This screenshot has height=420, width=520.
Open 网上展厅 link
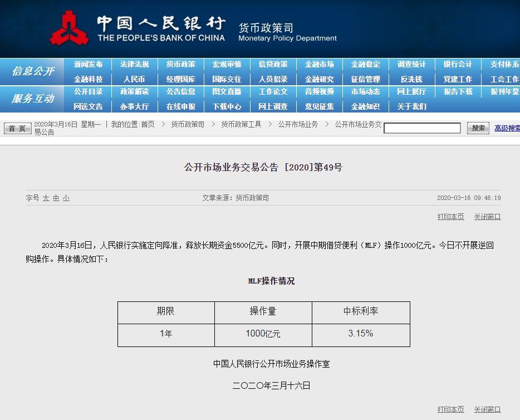[411, 91]
